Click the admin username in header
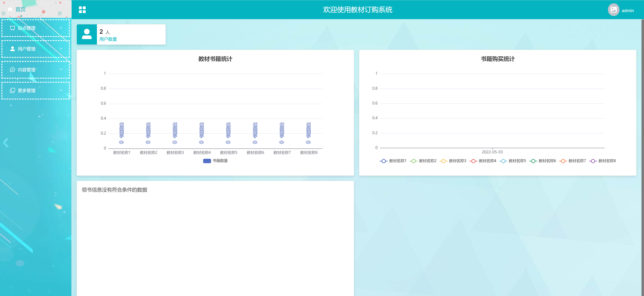644x296 pixels. click(x=628, y=10)
